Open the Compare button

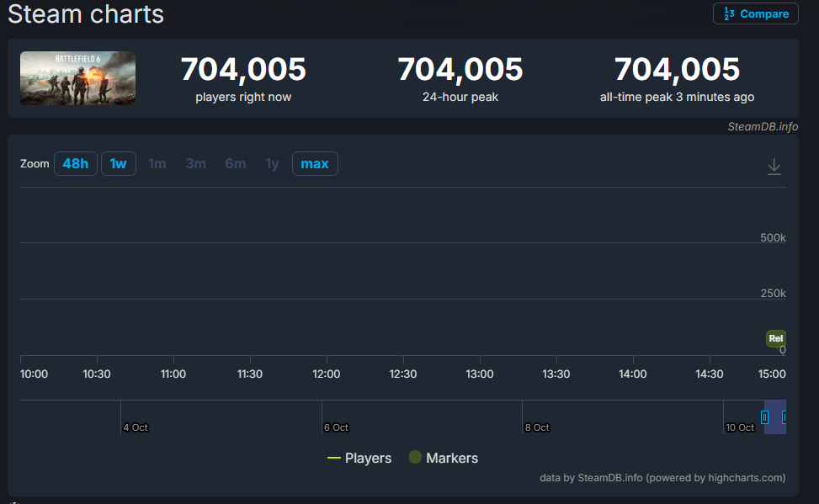coord(755,13)
